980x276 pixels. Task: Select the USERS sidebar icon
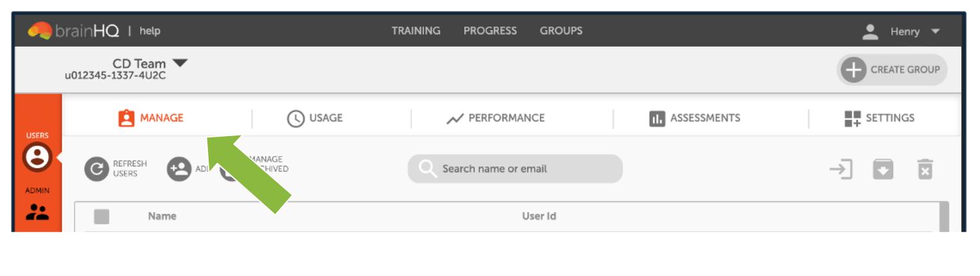[x=37, y=157]
